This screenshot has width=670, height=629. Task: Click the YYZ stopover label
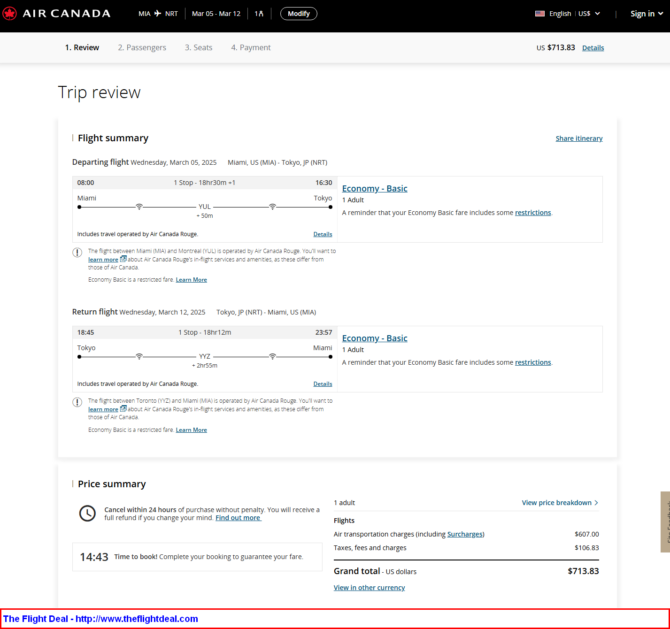pos(205,356)
